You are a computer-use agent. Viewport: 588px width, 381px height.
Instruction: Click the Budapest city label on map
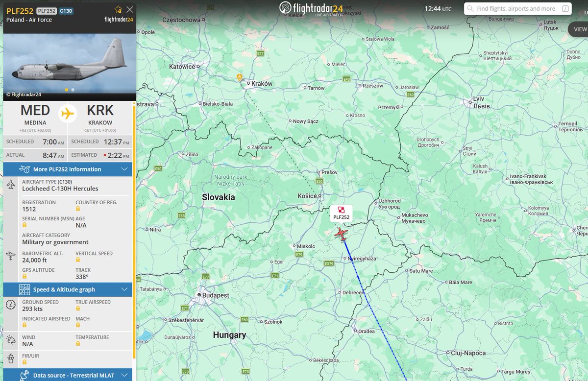click(216, 295)
